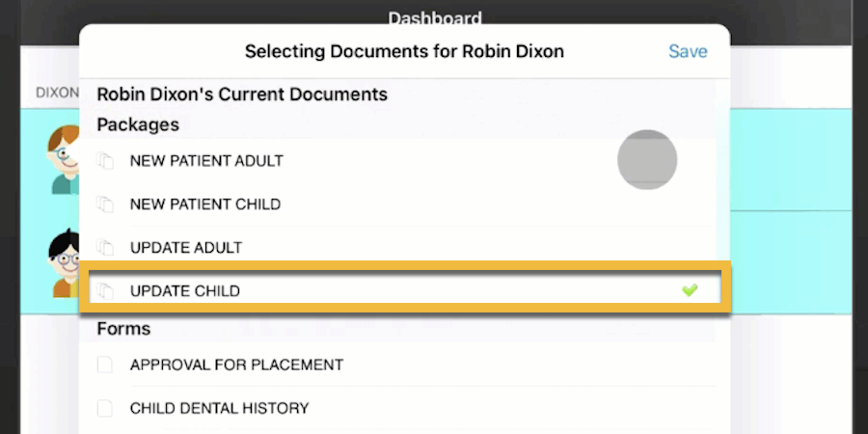Screen dimensions: 868x434
Task: Select the CHILD DENTAL HISTORY form label
Action: pyautogui.click(x=219, y=408)
